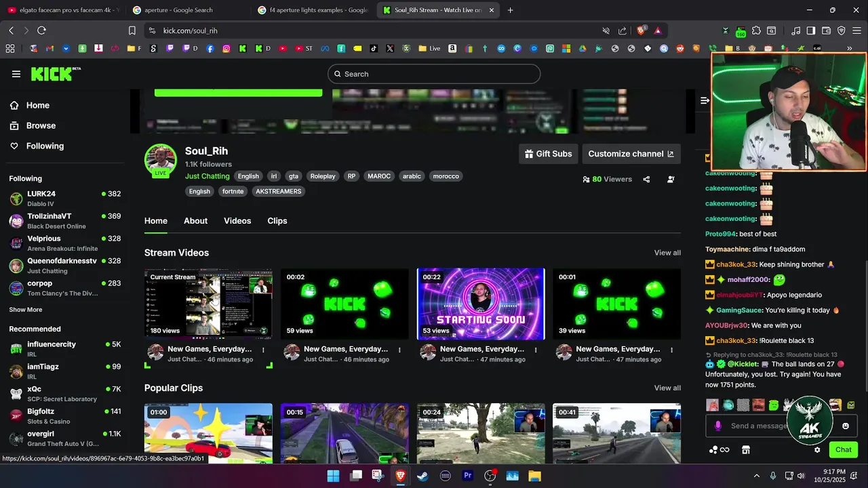The image size is (868, 488).
Task: Open the Windows Start menu
Action: point(333,476)
